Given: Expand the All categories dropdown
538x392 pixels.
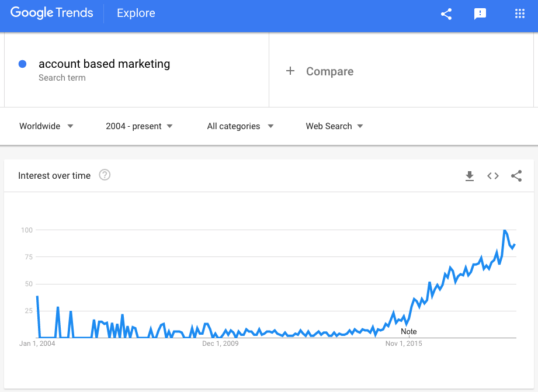Looking at the screenshot, I should pos(240,126).
